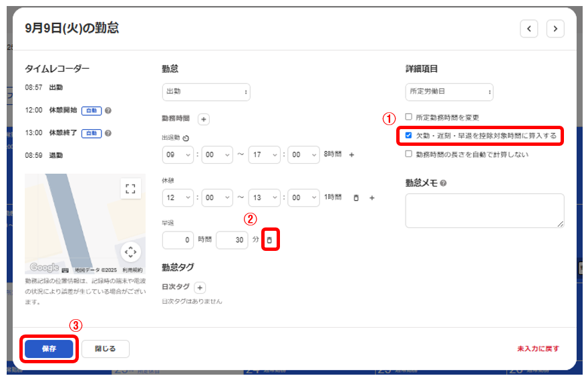
Task: Delete the 休憩 break time row
Action: click(355, 197)
